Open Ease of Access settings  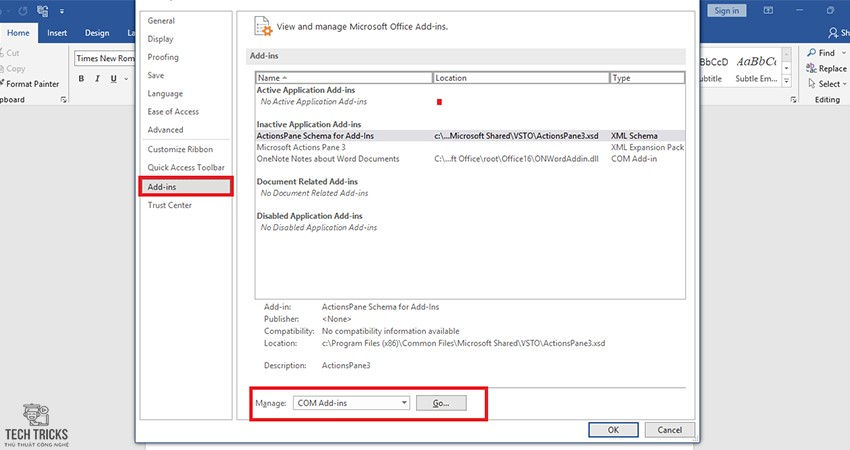coord(173,112)
